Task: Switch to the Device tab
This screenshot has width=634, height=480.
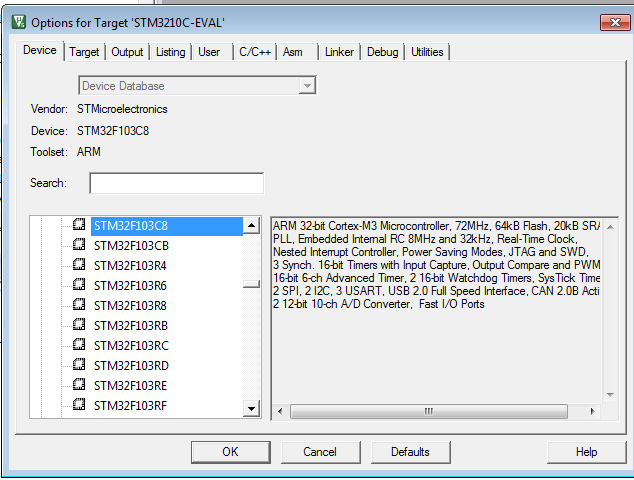Action: [x=40, y=51]
